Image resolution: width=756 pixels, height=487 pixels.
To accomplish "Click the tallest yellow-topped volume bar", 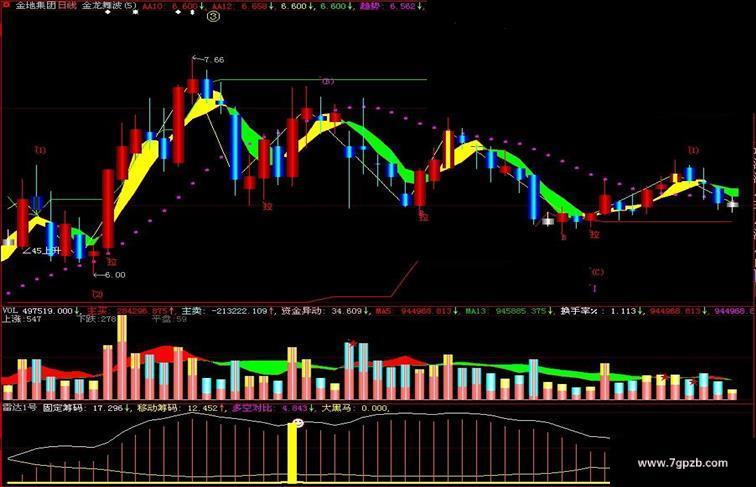I will coord(122,357).
